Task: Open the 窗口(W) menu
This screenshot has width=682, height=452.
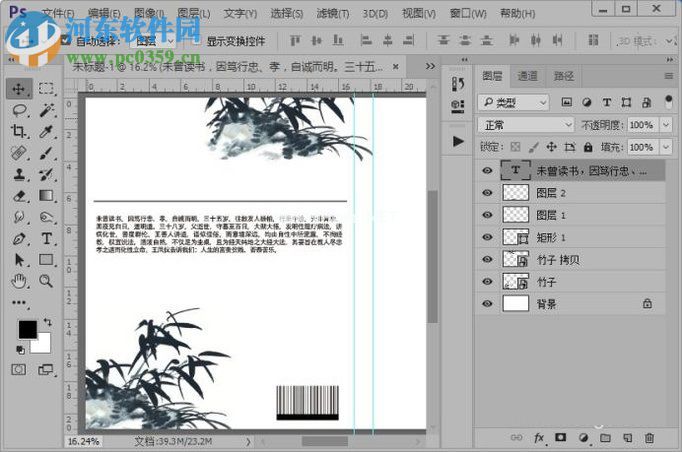Action: coord(468,13)
